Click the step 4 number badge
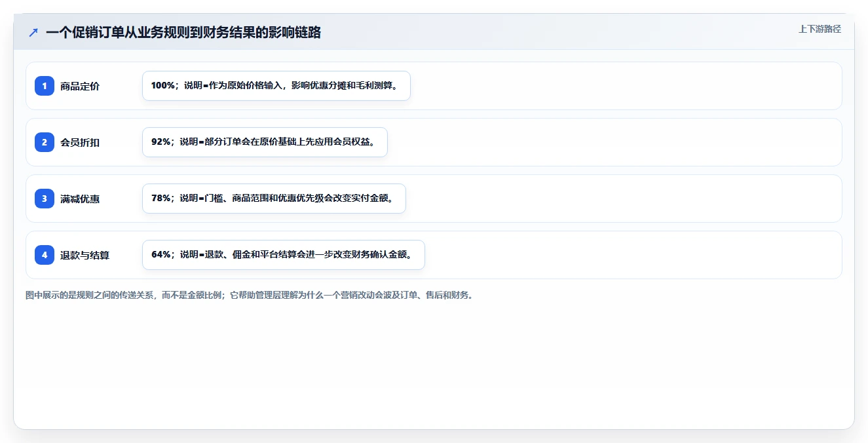 pos(45,255)
